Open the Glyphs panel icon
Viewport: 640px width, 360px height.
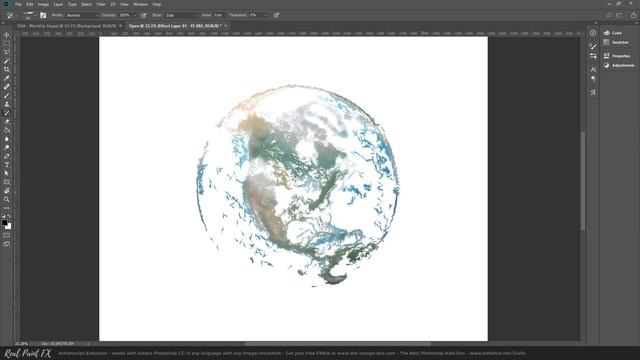click(x=593, y=93)
